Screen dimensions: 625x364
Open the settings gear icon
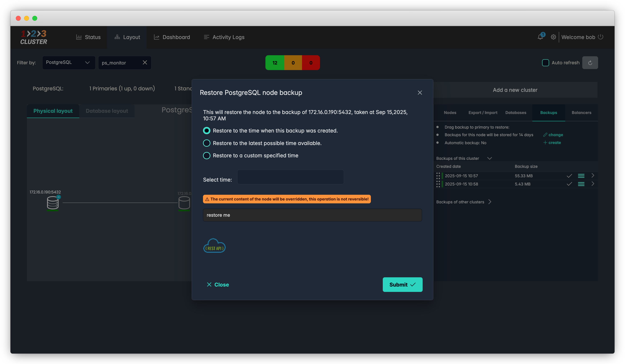tap(553, 37)
